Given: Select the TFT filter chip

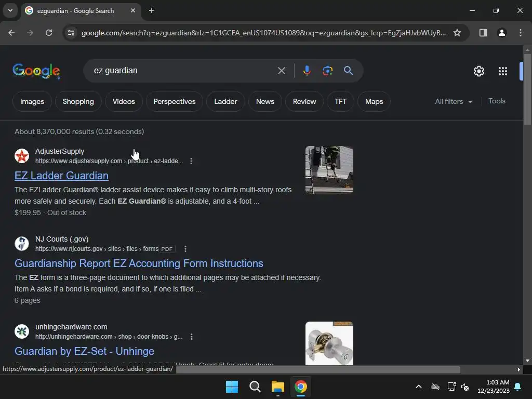Looking at the screenshot, I should tap(340, 101).
